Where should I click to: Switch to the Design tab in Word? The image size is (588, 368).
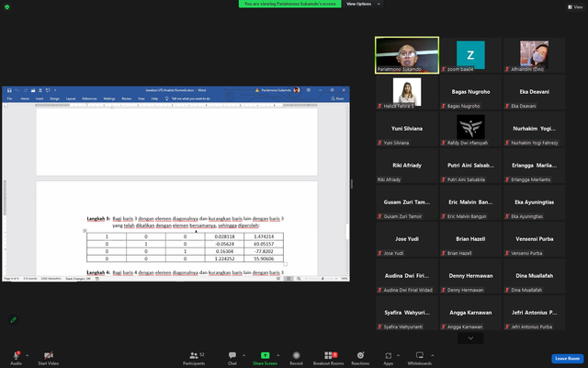(55, 98)
